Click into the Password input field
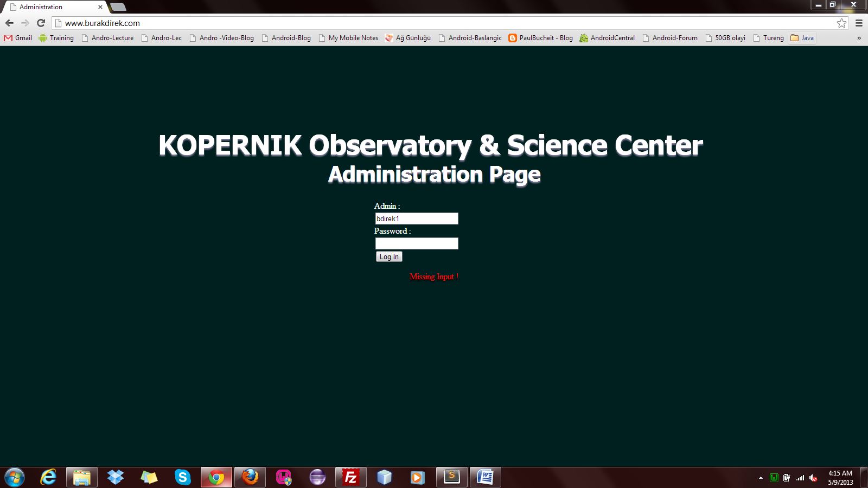This screenshot has width=868, height=488. pyautogui.click(x=417, y=243)
